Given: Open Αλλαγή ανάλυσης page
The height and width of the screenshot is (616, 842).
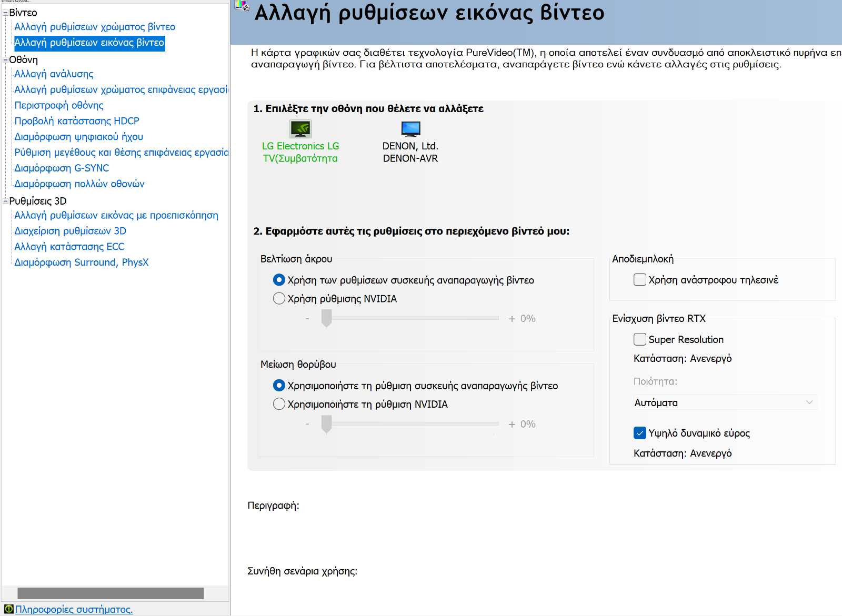Looking at the screenshot, I should [x=54, y=74].
